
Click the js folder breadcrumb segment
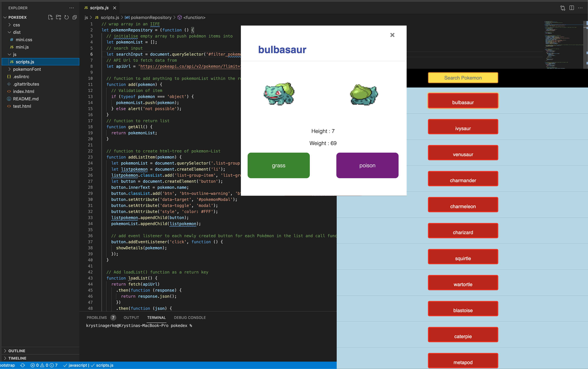(86, 18)
